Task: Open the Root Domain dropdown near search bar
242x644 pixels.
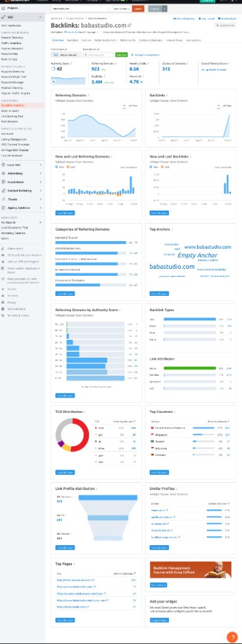Action: click(121, 8)
